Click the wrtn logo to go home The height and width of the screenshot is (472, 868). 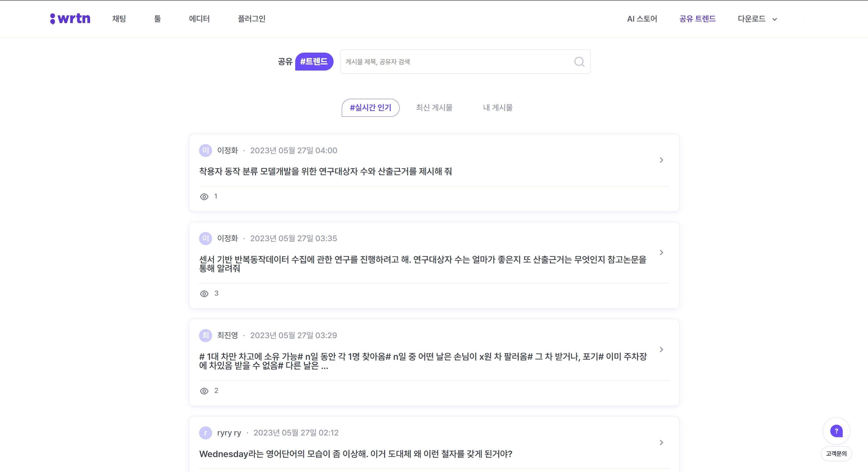click(x=70, y=19)
